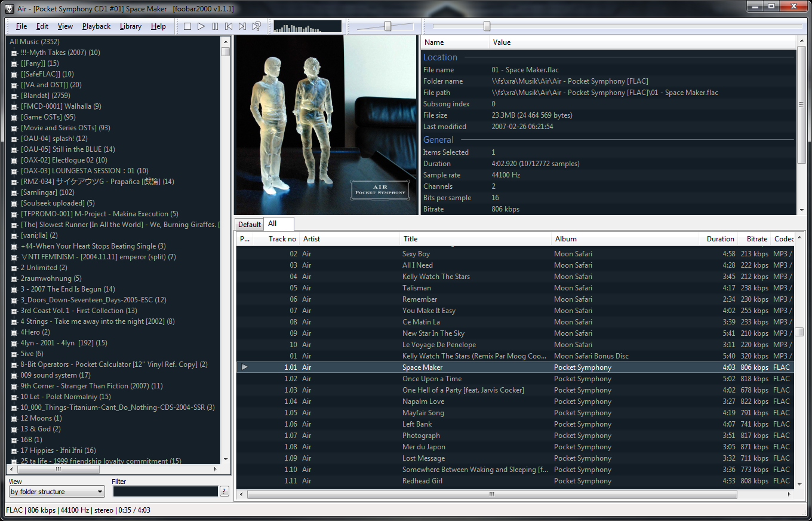Sort playlist by the Track no column
812x521 pixels.
[x=276, y=239]
